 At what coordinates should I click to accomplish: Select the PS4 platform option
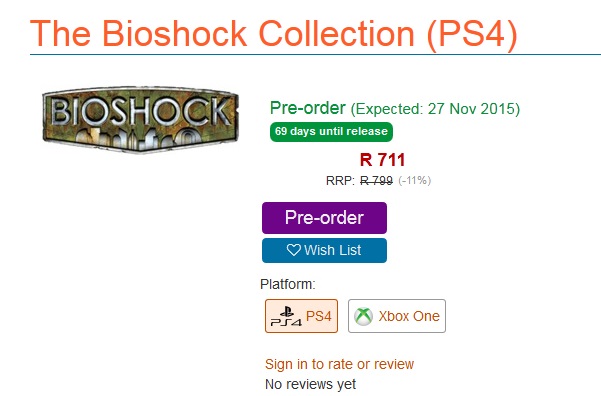coord(301,316)
